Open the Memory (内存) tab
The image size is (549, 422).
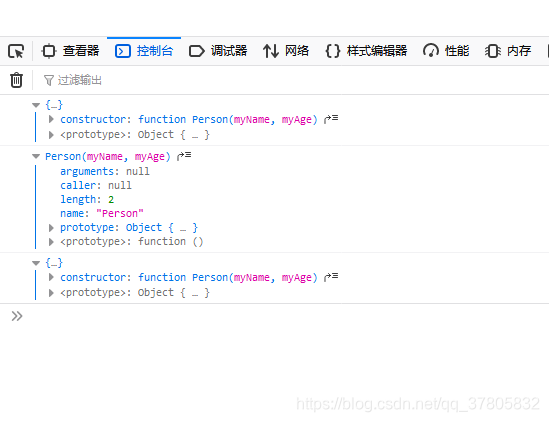(x=508, y=51)
